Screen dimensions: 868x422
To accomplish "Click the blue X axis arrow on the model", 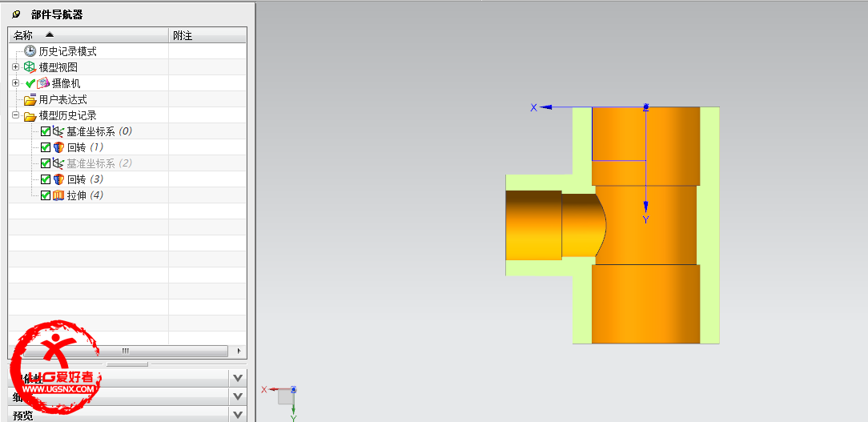I will pyautogui.click(x=546, y=107).
